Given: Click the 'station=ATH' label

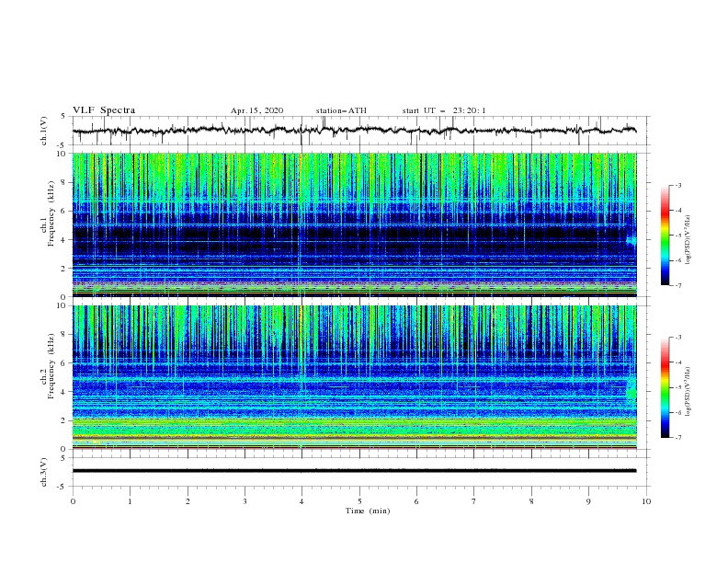Looking at the screenshot, I should tap(341, 110).
